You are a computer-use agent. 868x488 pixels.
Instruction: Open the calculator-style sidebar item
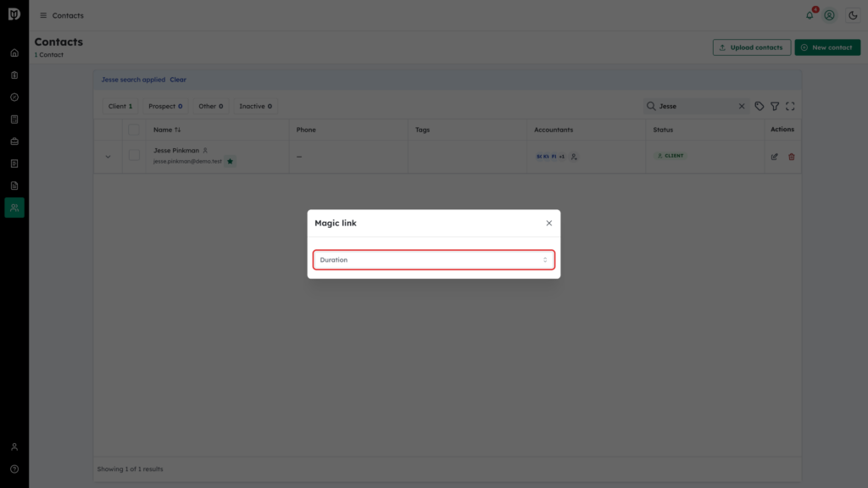[14, 119]
